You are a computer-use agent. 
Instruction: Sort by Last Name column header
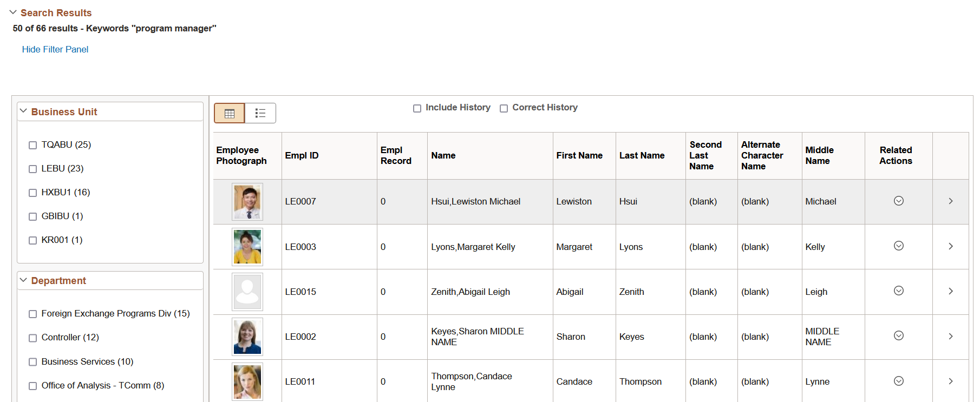click(x=642, y=155)
